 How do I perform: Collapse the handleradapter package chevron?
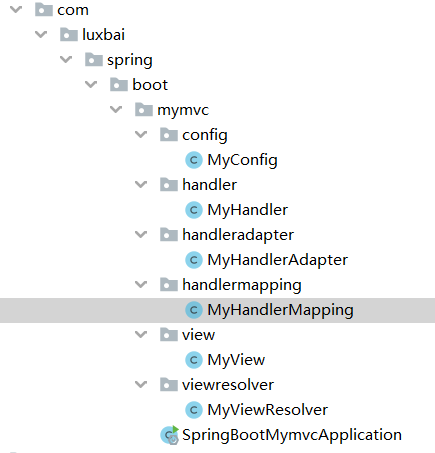141,234
